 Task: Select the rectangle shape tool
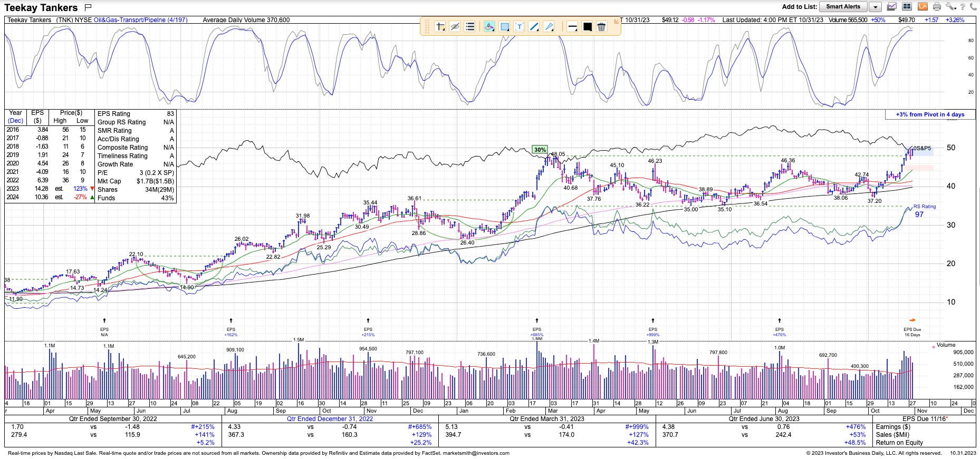(x=504, y=26)
